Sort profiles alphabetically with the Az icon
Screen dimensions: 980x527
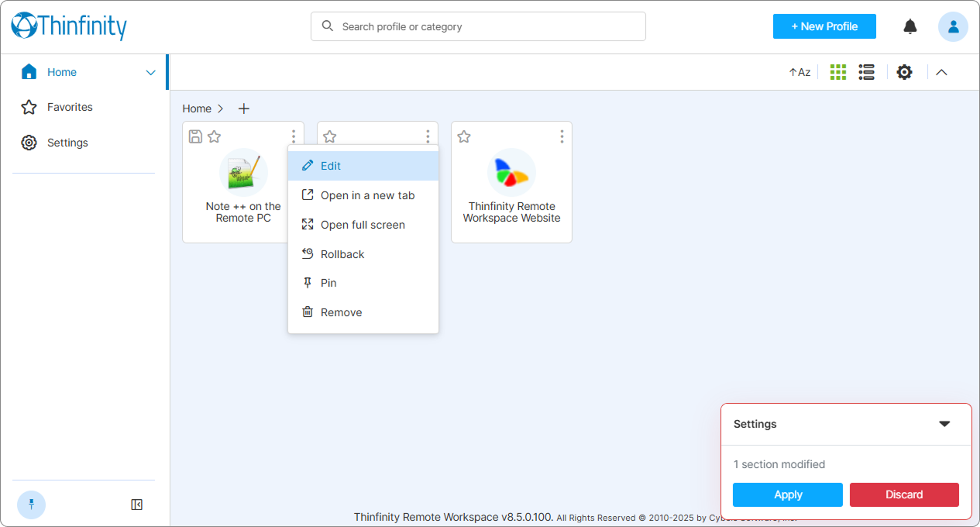[799, 72]
